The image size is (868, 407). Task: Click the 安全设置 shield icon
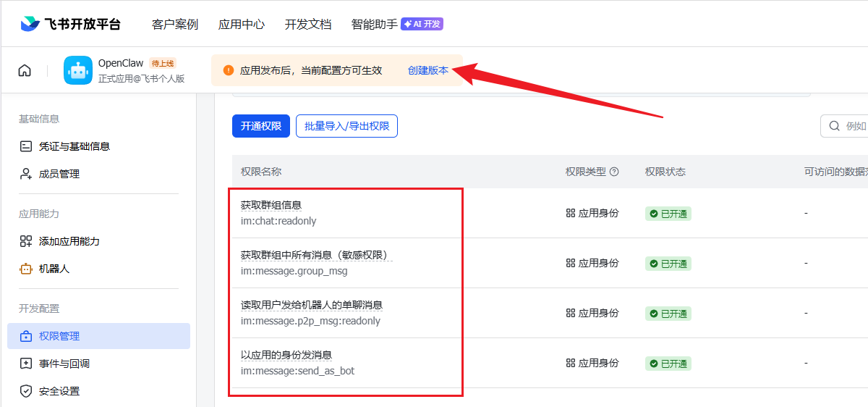(26, 391)
